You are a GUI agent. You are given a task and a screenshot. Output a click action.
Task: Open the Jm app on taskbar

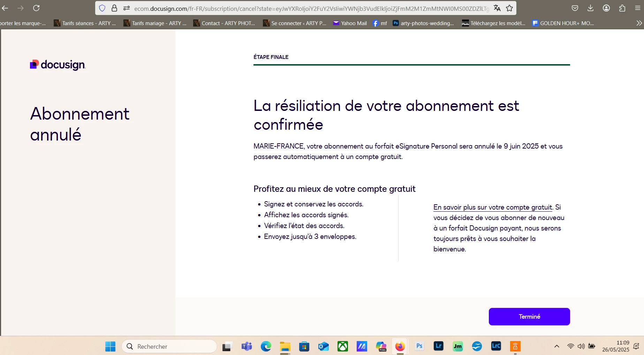coord(458,346)
